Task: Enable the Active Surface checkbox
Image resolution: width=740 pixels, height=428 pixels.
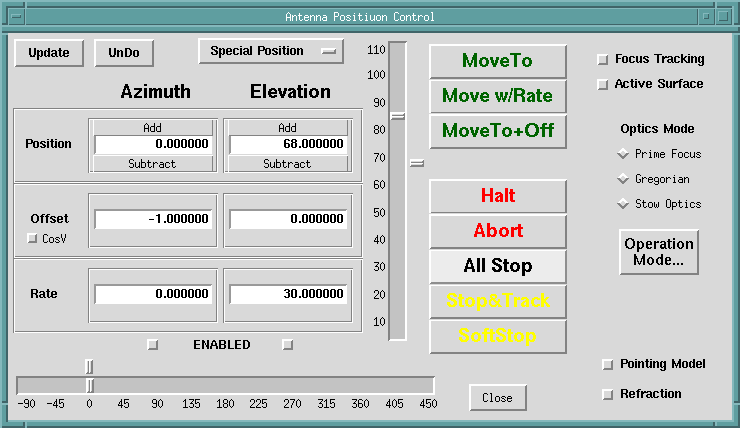Action: click(x=602, y=85)
